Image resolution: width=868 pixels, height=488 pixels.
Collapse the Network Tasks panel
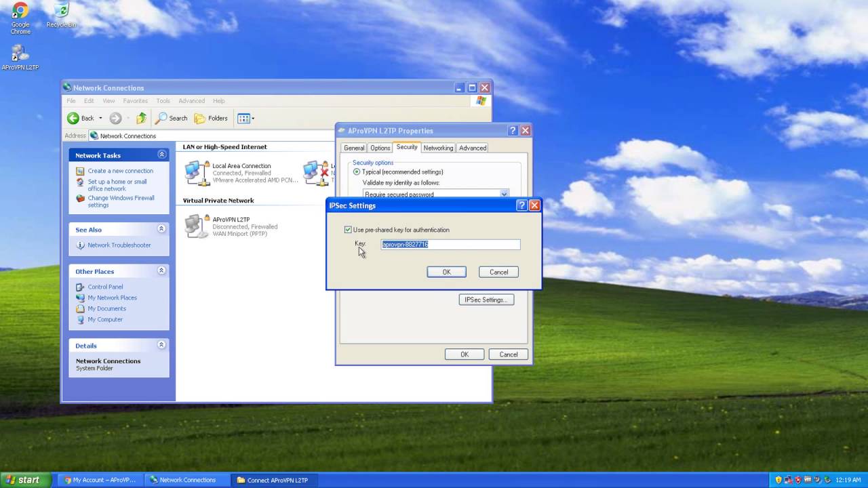(161, 155)
